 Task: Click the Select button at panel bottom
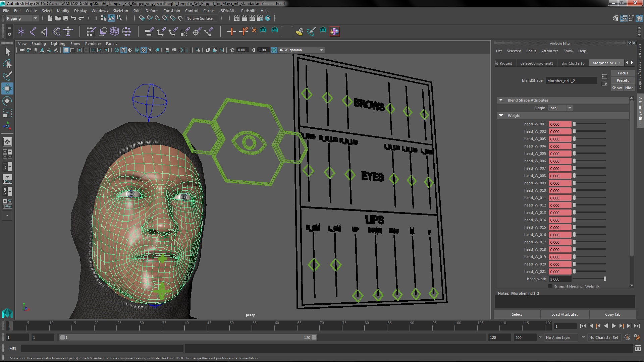pos(517,314)
